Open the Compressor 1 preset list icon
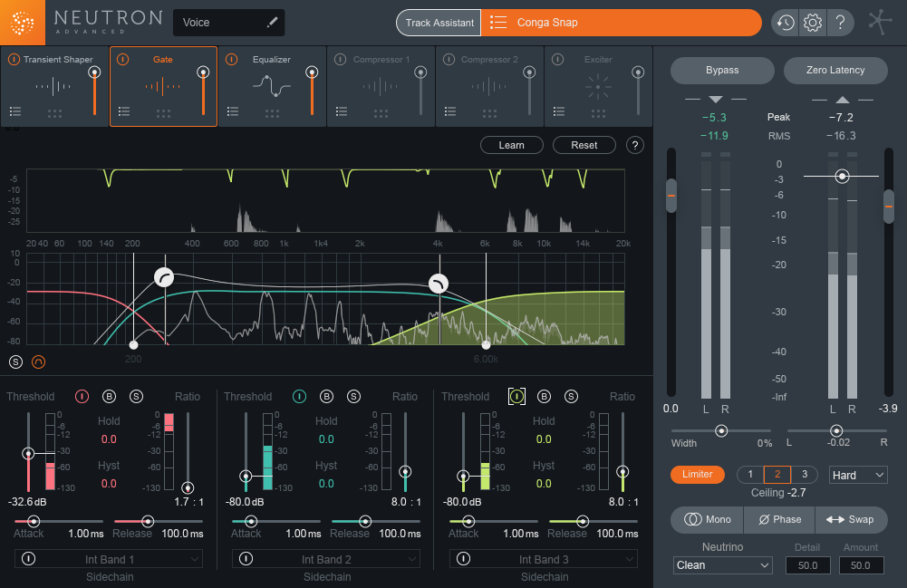 click(x=342, y=111)
